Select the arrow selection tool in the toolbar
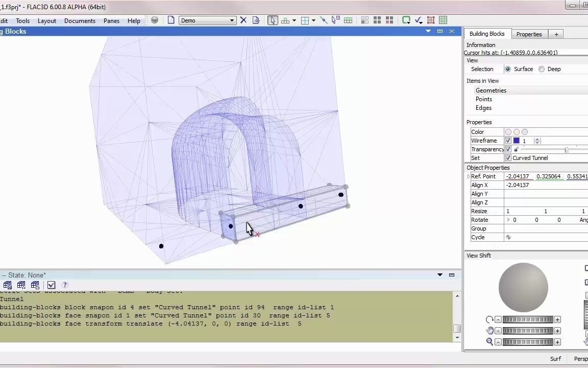The image size is (588, 368). tap(272, 20)
